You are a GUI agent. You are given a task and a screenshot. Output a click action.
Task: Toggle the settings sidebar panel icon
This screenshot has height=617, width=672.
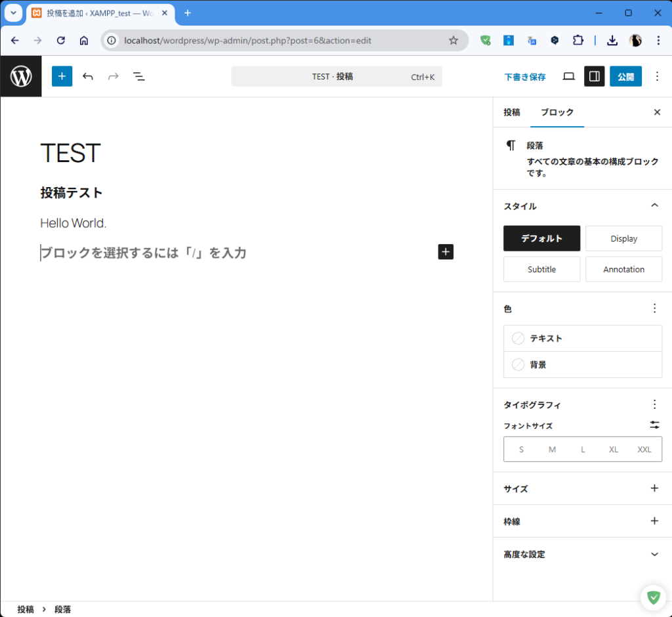[x=594, y=76]
